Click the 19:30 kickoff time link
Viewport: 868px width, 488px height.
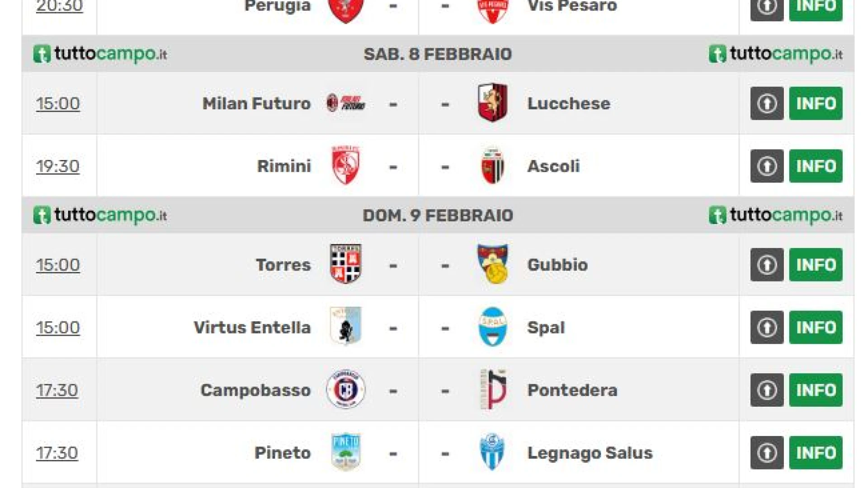click(58, 166)
